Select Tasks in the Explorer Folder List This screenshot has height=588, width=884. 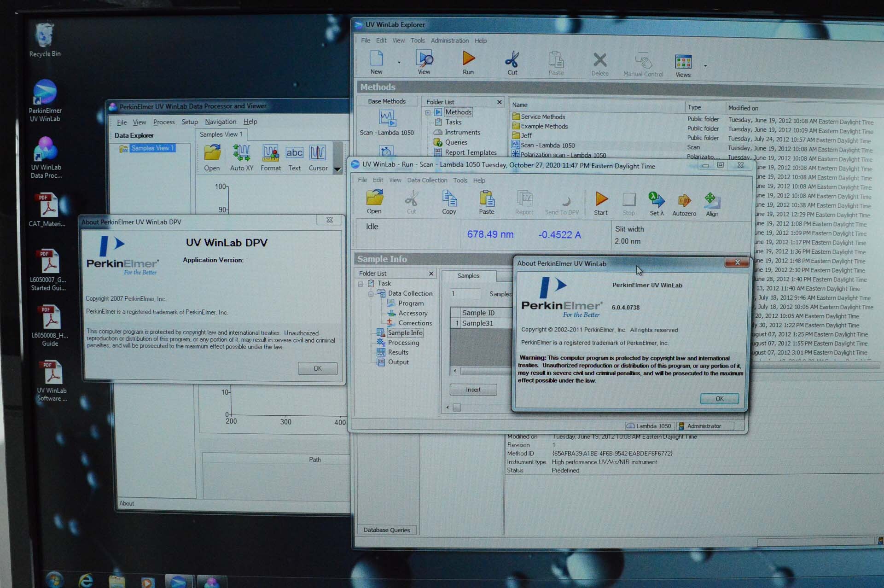pos(453,122)
